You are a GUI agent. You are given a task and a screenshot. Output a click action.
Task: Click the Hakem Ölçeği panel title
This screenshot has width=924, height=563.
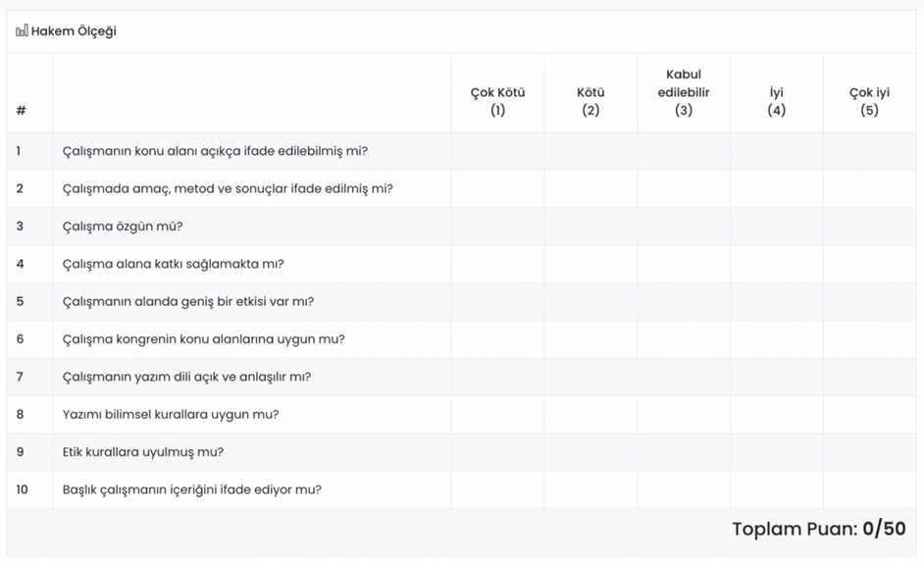click(74, 31)
